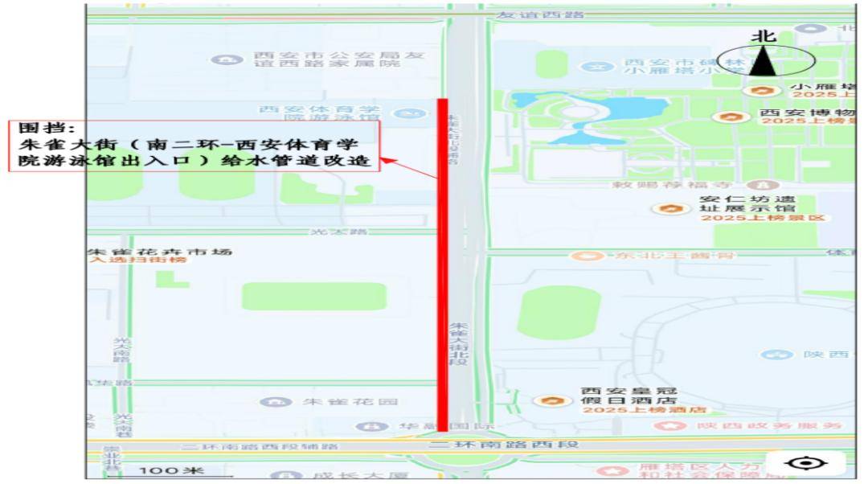Click the 华融国际 building icon
868x484 pixels.
click(372, 426)
